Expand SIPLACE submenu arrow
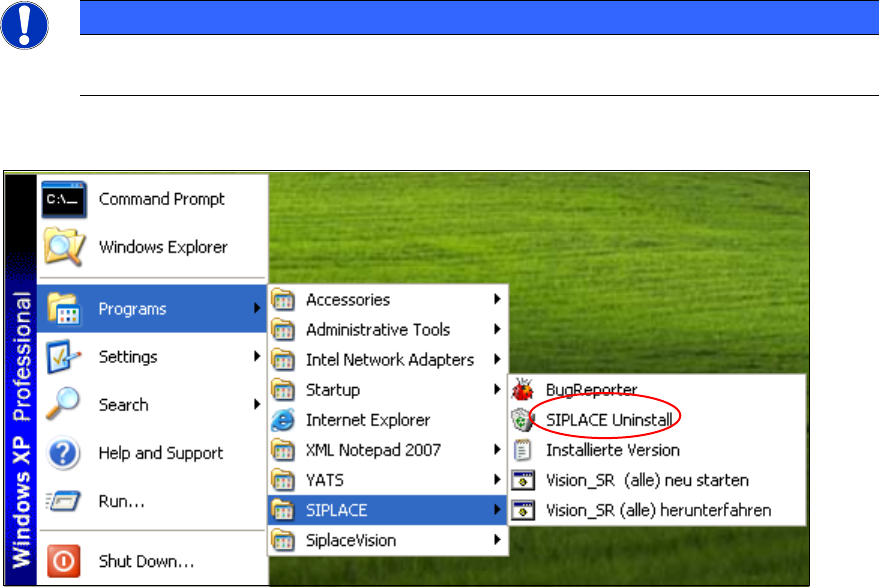Image resolution: width=879 pixels, height=587 pixels. 497,510
